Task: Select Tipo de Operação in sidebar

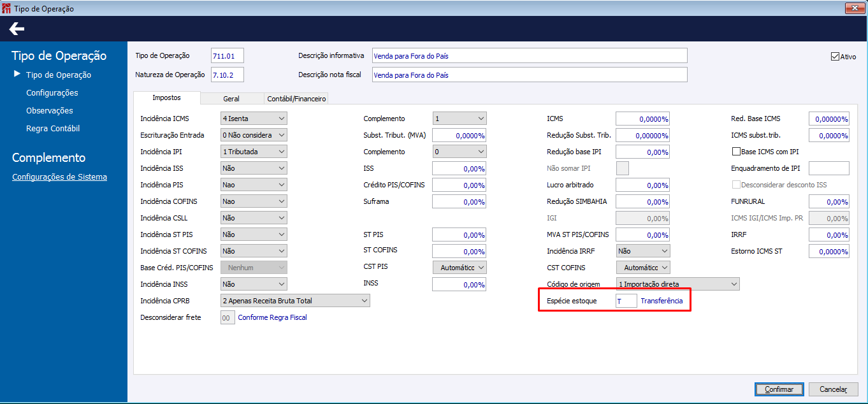Action: point(59,75)
